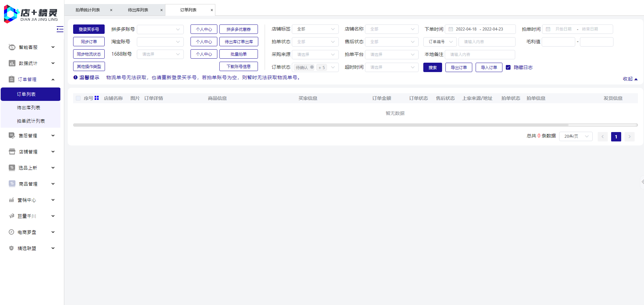
Task: Switch to the 拍单统计列表 tab
Action: coord(88,10)
